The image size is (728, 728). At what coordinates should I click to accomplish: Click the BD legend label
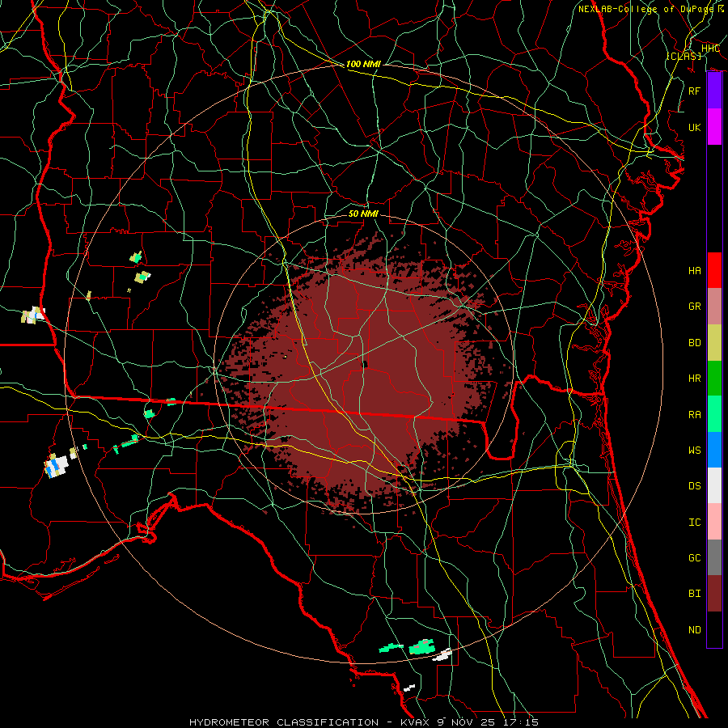click(x=694, y=342)
